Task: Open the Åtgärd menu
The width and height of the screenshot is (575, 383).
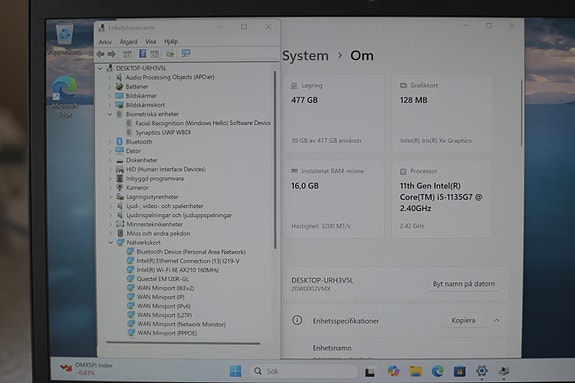Action: (128, 42)
